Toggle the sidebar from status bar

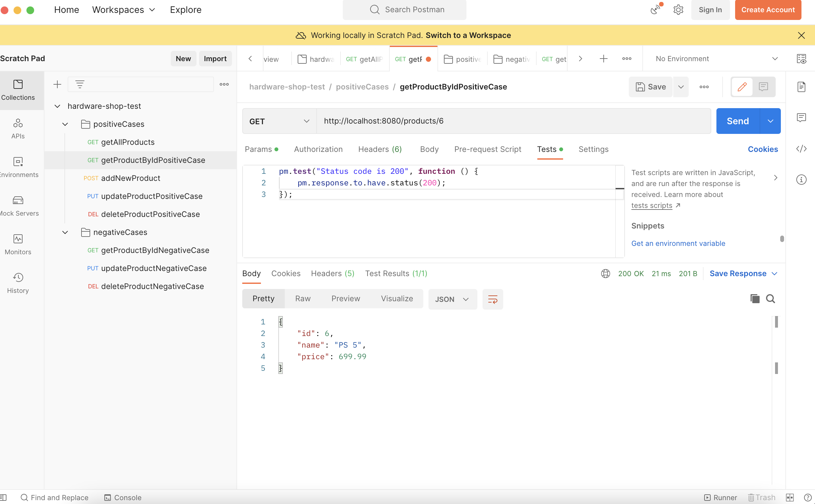[3, 497]
